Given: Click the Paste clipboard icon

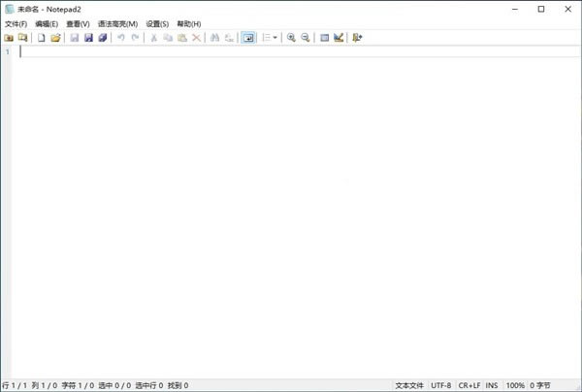Looking at the screenshot, I should pyautogui.click(x=182, y=38).
